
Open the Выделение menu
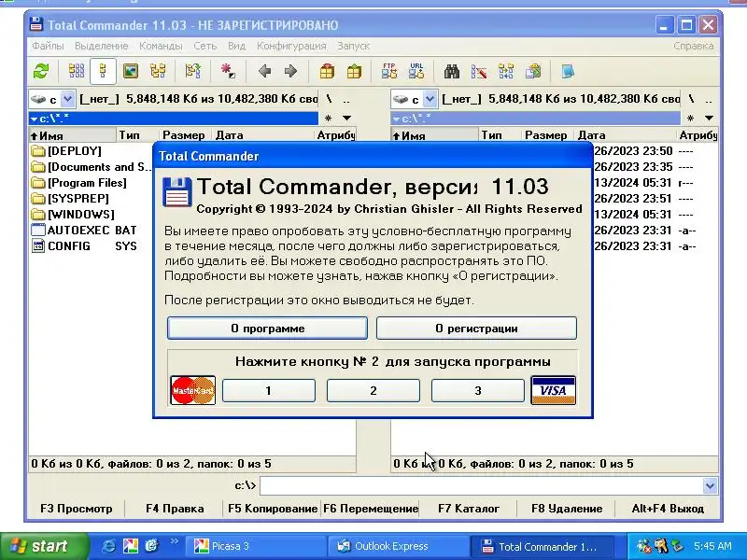pos(102,46)
